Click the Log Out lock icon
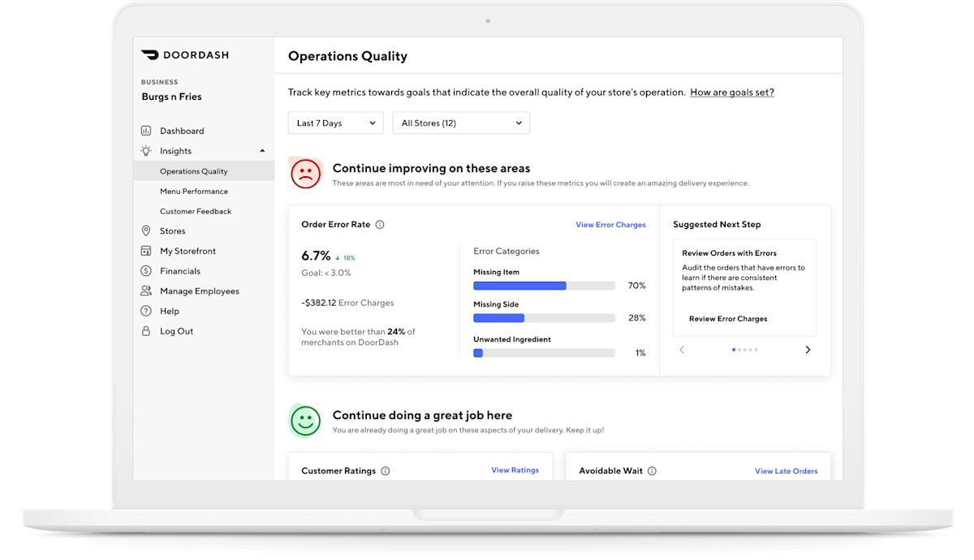The image size is (974, 560). click(146, 331)
